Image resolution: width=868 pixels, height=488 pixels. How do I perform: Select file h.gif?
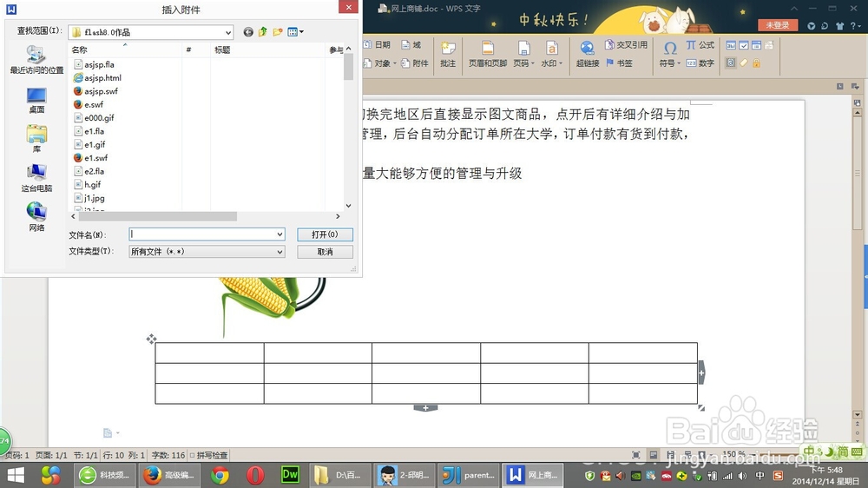coord(88,184)
